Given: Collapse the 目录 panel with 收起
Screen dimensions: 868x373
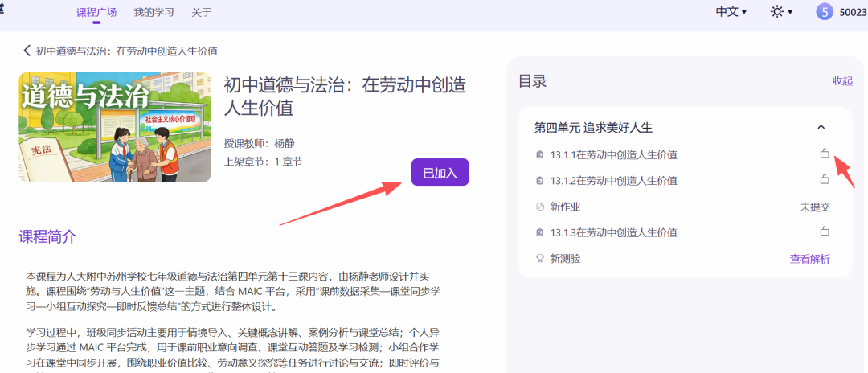Looking at the screenshot, I should 842,81.
